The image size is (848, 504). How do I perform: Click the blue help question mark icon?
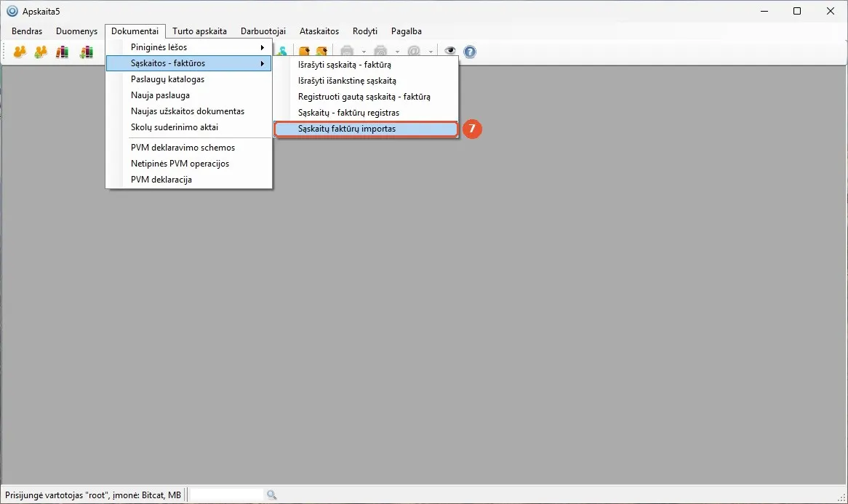tap(470, 52)
